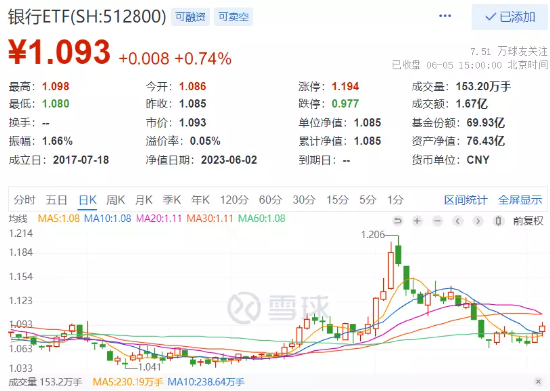Click the 1.206 peak price marker
The width and height of the screenshot is (550, 391).
click(x=373, y=234)
